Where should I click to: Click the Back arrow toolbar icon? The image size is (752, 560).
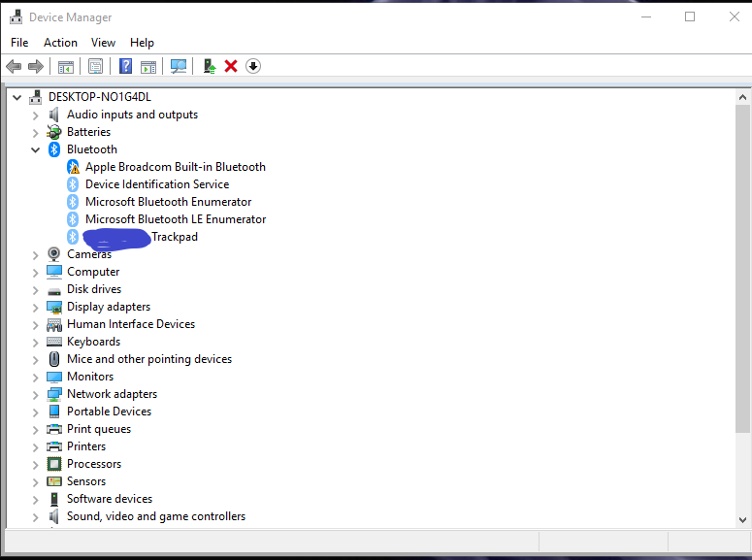tap(14, 66)
